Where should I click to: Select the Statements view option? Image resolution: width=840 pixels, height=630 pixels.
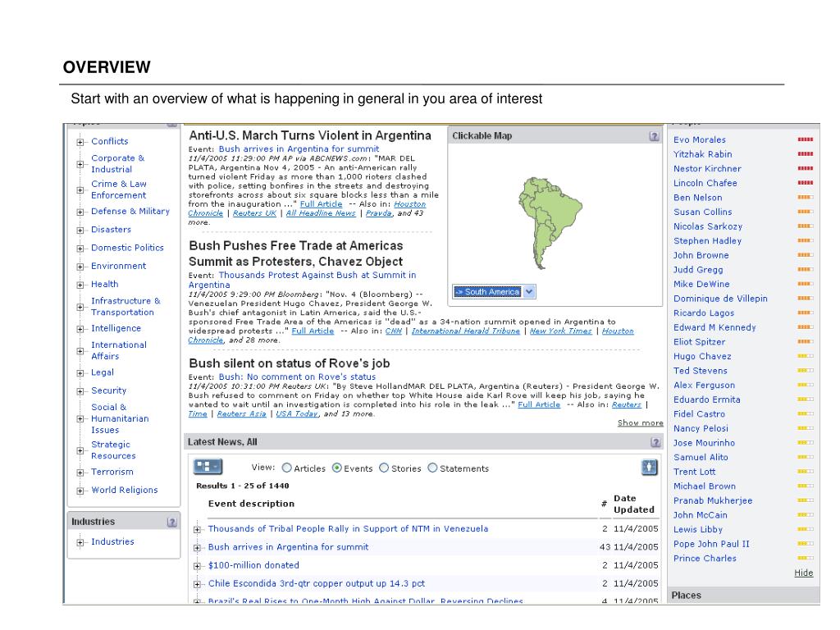433,468
